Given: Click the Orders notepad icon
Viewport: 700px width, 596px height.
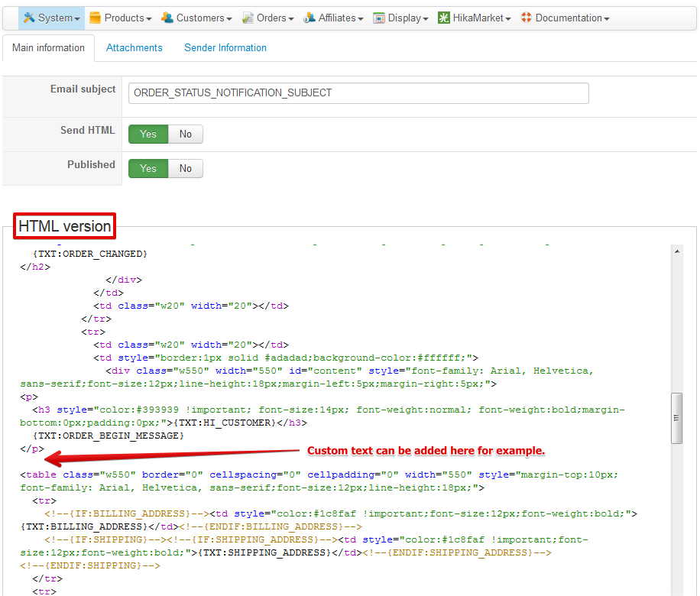Looking at the screenshot, I should 248,18.
